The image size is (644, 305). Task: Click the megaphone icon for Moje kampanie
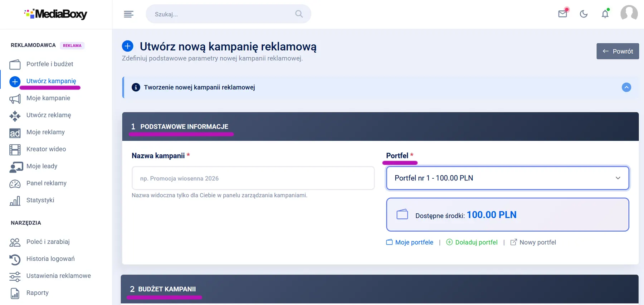15,98
